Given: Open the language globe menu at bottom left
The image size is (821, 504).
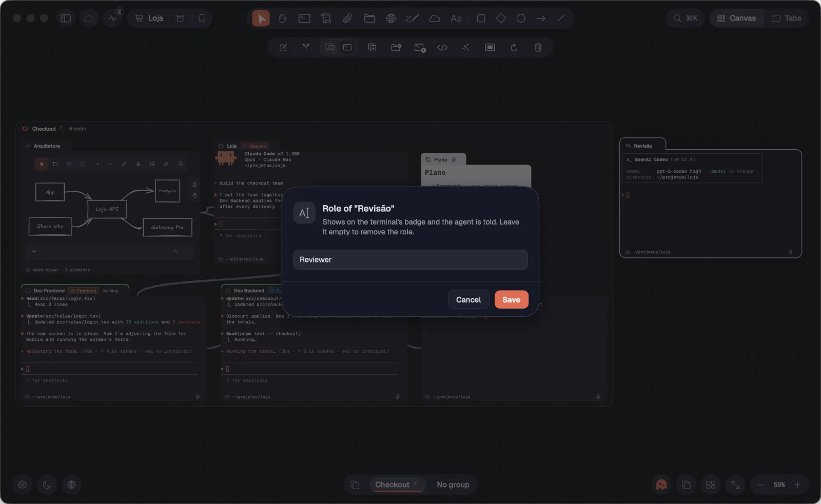Looking at the screenshot, I should coord(71,485).
